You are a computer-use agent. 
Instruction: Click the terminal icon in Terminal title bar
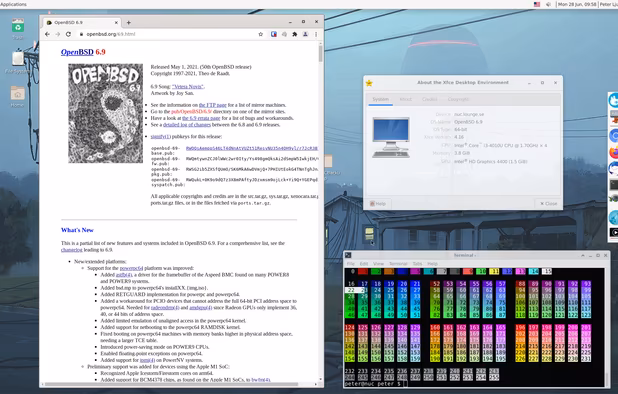[348, 255]
